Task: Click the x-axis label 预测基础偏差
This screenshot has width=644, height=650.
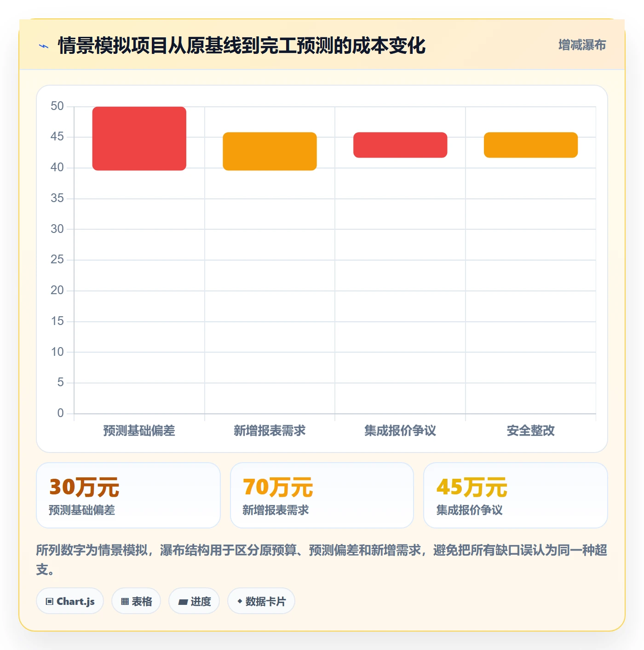Action: pyautogui.click(x=139, y=431)
